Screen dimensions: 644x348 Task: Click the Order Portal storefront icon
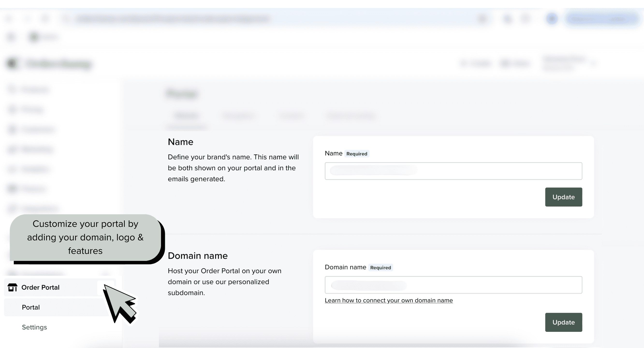pos(12,287)
